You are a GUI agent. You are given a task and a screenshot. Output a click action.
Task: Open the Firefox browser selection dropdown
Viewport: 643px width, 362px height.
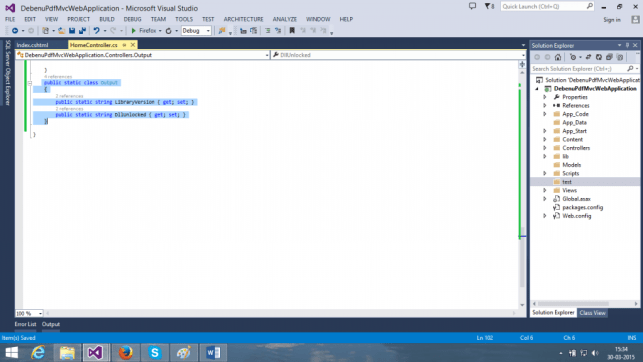pyautogui.click(x=160, y=31)
